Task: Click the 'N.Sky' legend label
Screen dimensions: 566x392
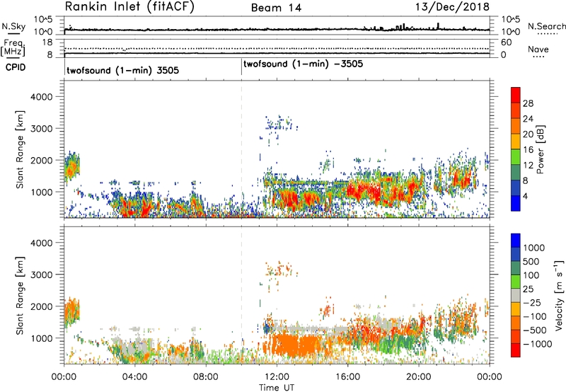Action: [13, 26]
